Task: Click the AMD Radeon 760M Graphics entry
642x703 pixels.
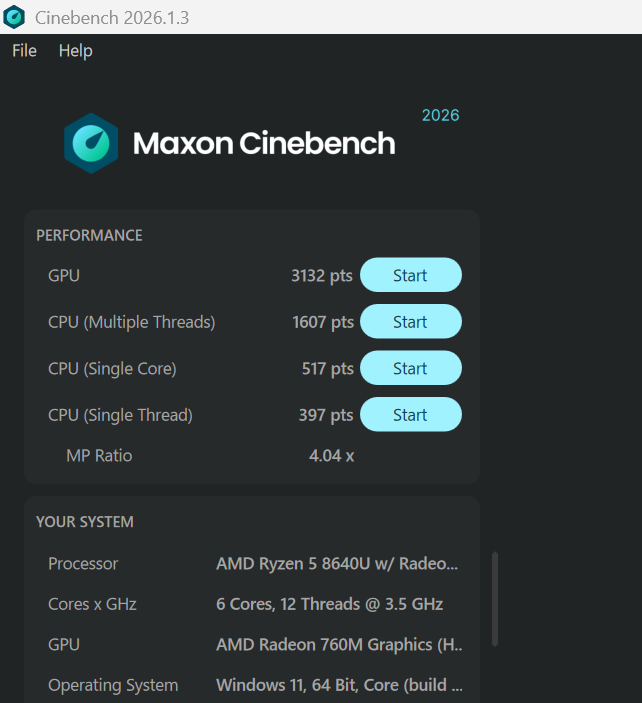Action: pyautogui.click(x=339, y=644)
